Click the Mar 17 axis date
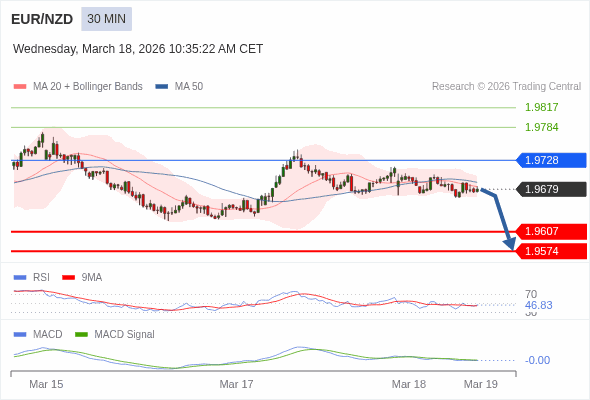This screenshot has width=590, height=400. (x=236, y=384)
